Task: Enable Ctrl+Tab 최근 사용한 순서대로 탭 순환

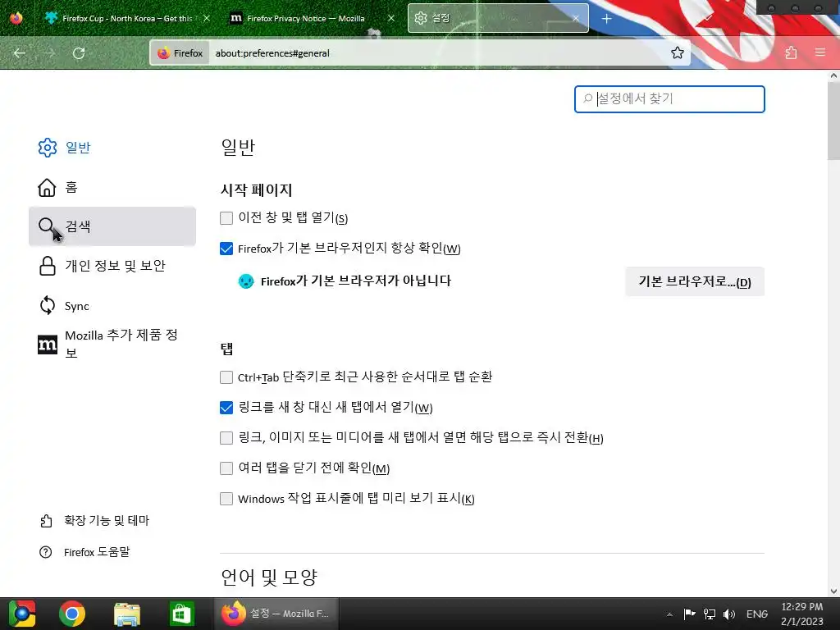Action: pyautogui.click(x=226, y=377)
